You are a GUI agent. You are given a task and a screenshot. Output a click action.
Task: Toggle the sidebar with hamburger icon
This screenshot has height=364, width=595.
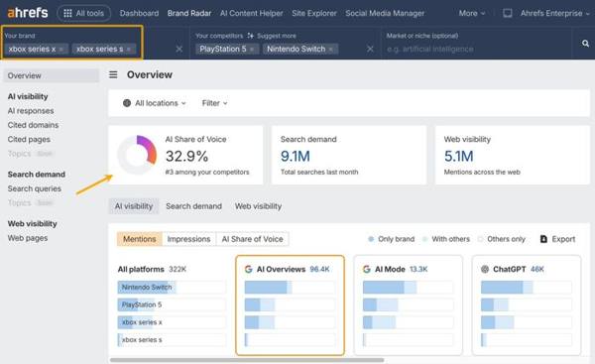[113, 74]
